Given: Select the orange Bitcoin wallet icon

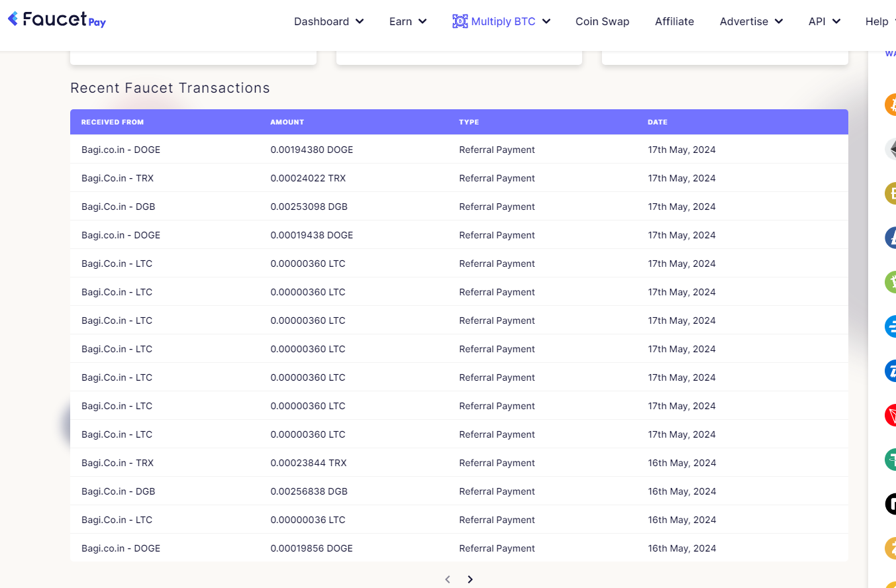Looking at the screenshot, I should 891,105.
